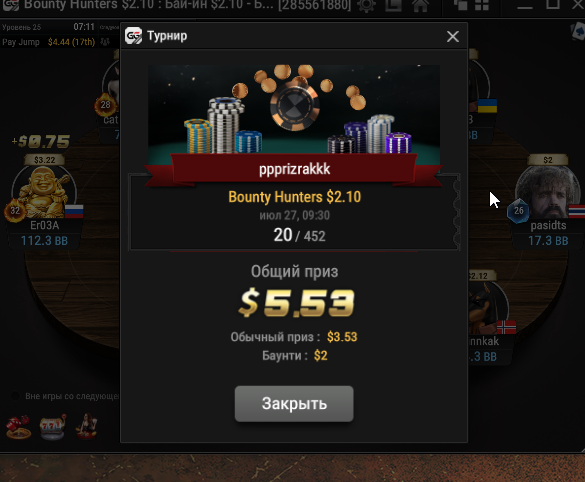Select the Er03A Buddha avatar
The height and width of the screenshot is (482, 585).
(44, 193)
